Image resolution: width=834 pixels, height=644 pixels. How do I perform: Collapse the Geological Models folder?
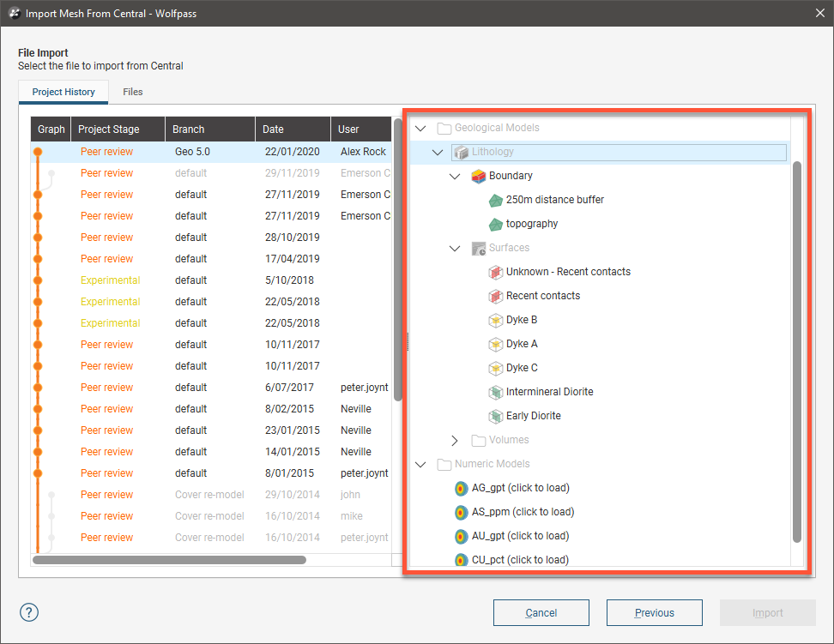pos(420,129)
